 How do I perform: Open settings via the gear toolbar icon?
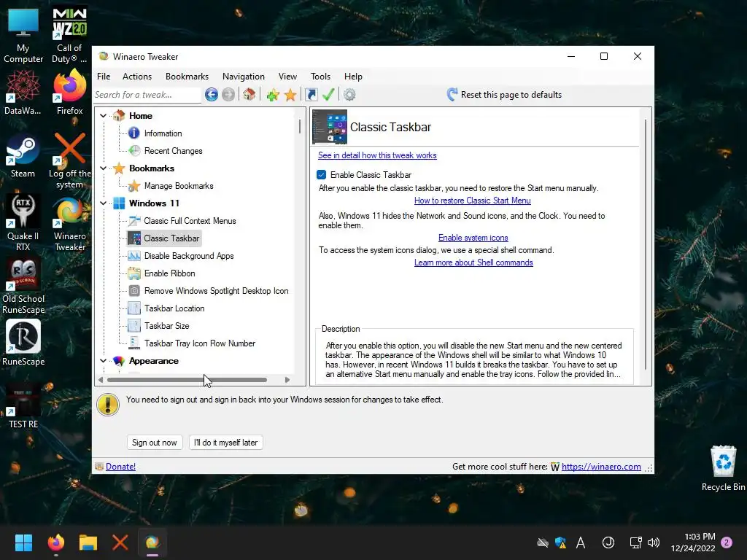349,94
